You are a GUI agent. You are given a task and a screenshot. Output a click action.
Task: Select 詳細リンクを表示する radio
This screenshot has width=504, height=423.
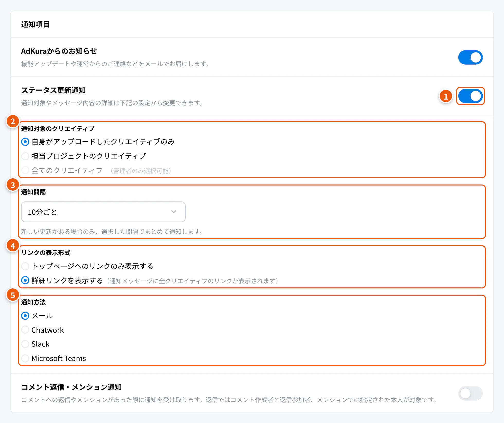coord(25,280)
